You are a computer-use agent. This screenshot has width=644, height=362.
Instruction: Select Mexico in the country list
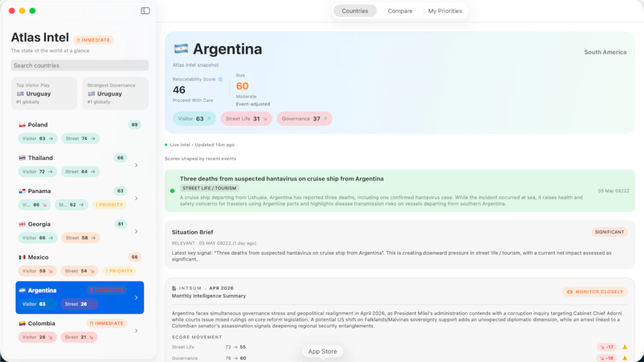[x=80, y=264]
